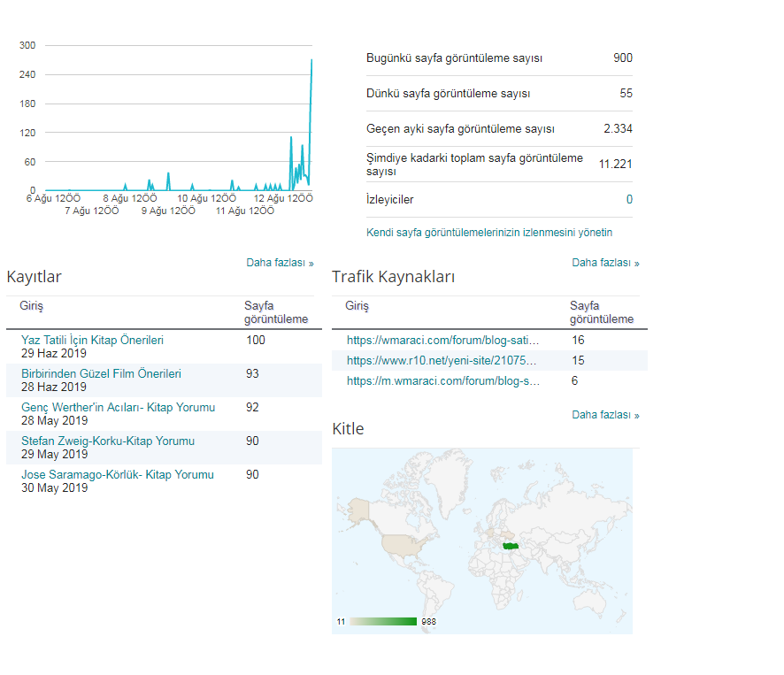
Task: Click the 'Sayfa görüntüleme' column header in Kayıtlar
Action: click(x=275, y=312)
